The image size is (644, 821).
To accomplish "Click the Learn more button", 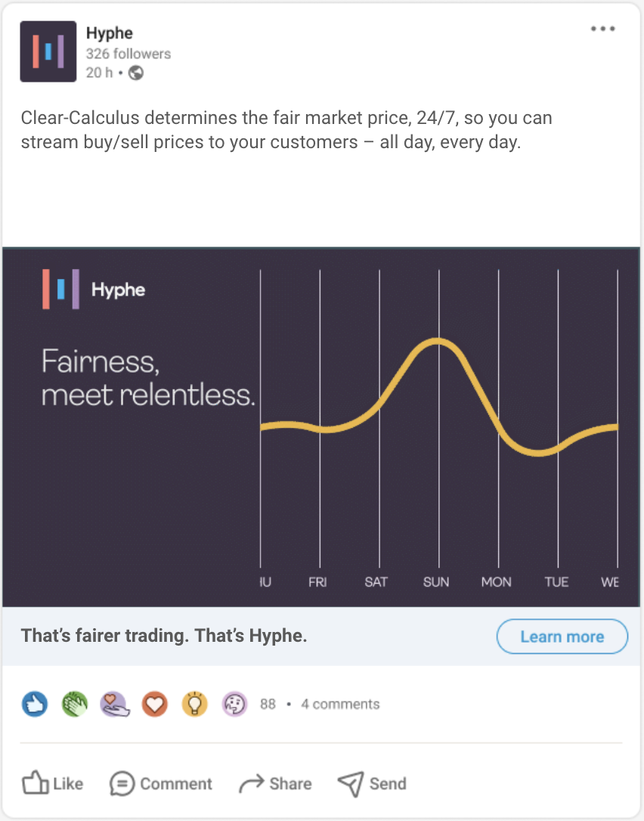I will pyautogui.click(x=562, y=637).
